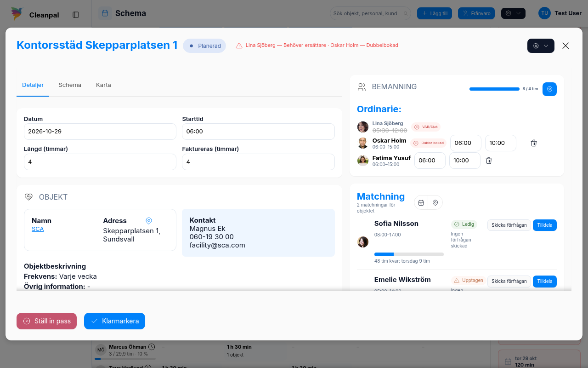Click the clock icon beside Marcus Öhman
Viewport: 588px width, 368px height.
[x=152, y=347]
